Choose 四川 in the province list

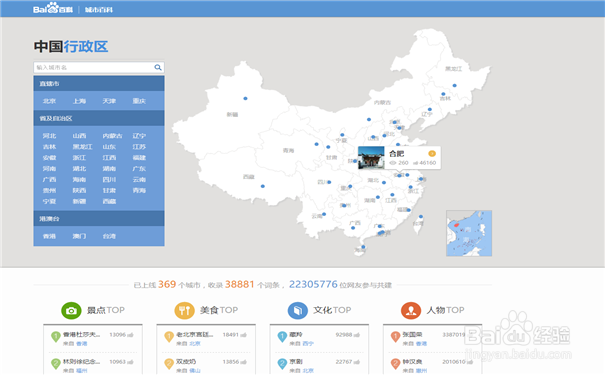pyautogui.click(x=109, y=179)
